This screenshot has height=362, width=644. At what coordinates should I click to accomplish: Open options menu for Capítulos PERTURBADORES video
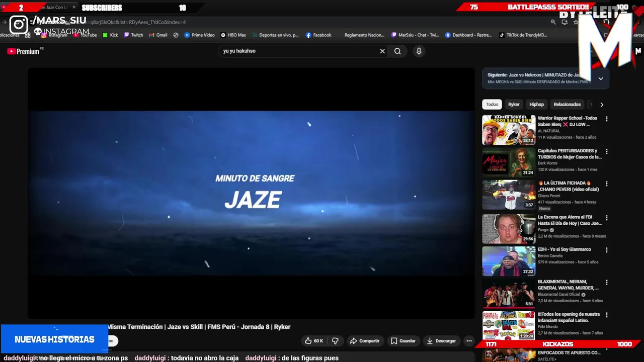click(606, 151)
